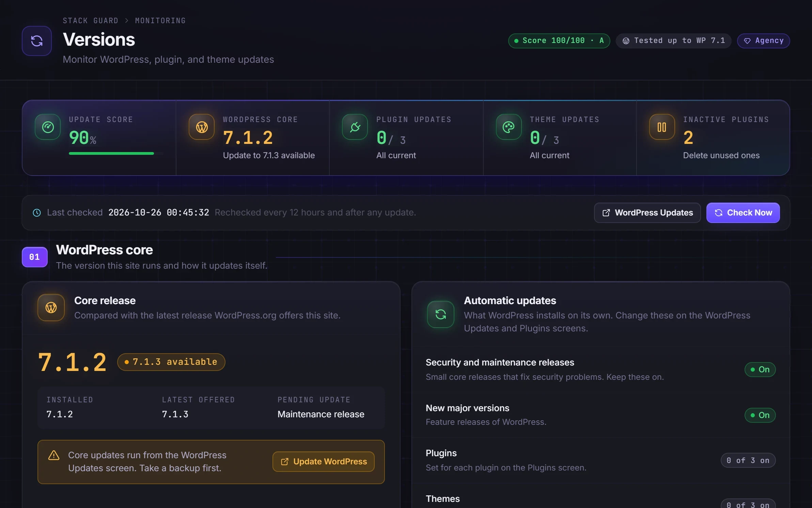This screenshot has width=812, height=508.
Task: Click Maintenance release pending update value
Action: click(321, 414)
